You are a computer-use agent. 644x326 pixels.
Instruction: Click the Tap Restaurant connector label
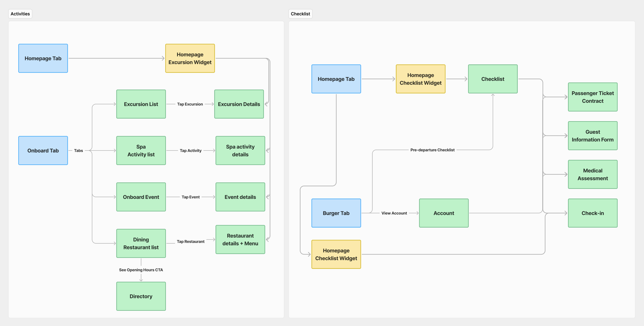[191, 241]
